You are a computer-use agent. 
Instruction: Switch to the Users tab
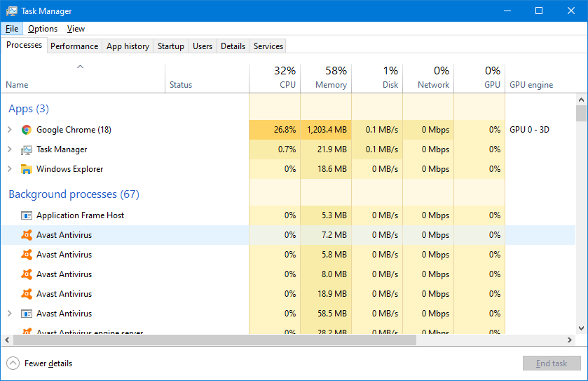(x=203, y=46)
